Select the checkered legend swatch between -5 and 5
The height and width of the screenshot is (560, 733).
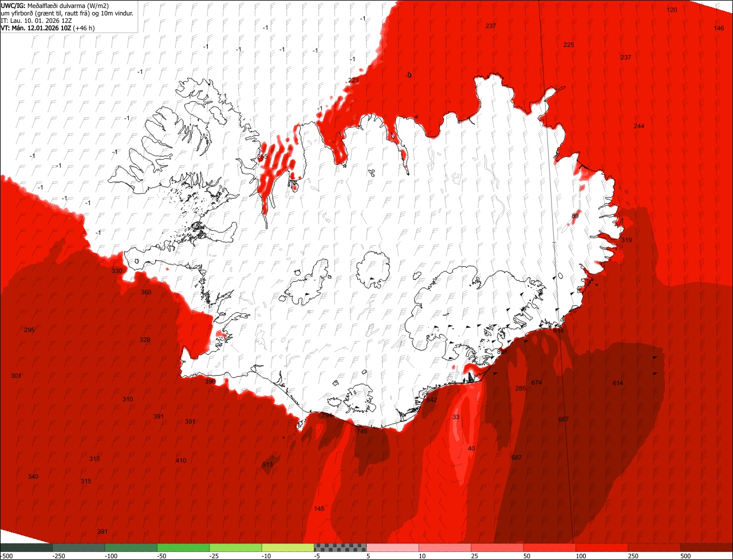[340, 547]
